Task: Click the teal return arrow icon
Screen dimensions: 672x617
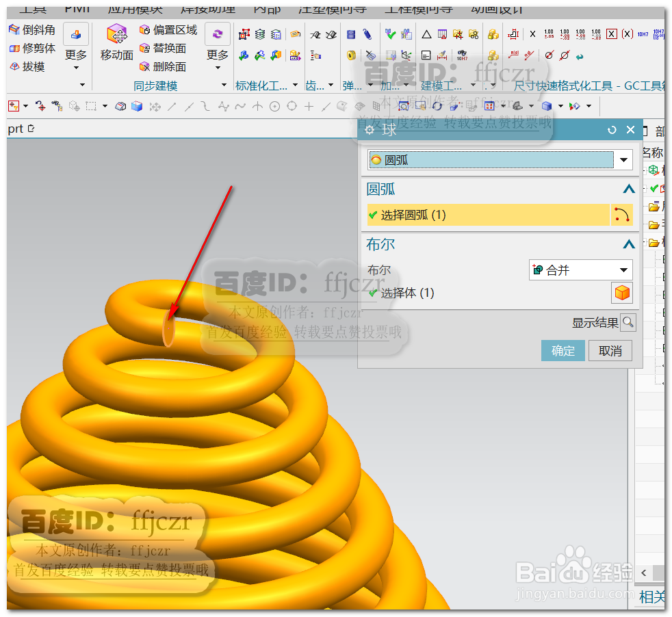Action: pos(580,56)
